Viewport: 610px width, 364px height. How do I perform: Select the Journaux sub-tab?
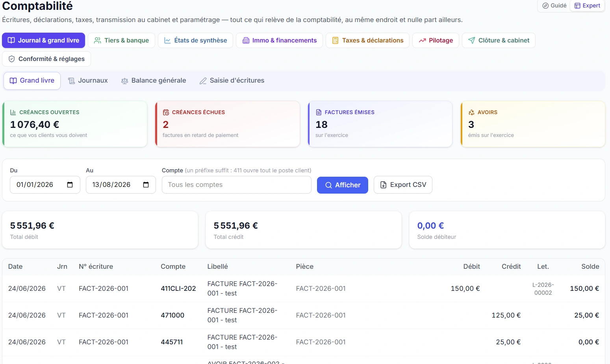tap(88, 81)
